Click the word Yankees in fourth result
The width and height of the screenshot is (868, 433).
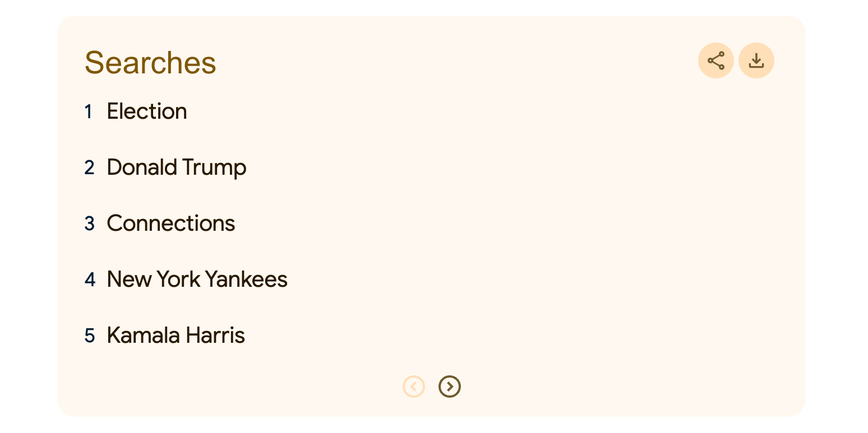point(246,280)
